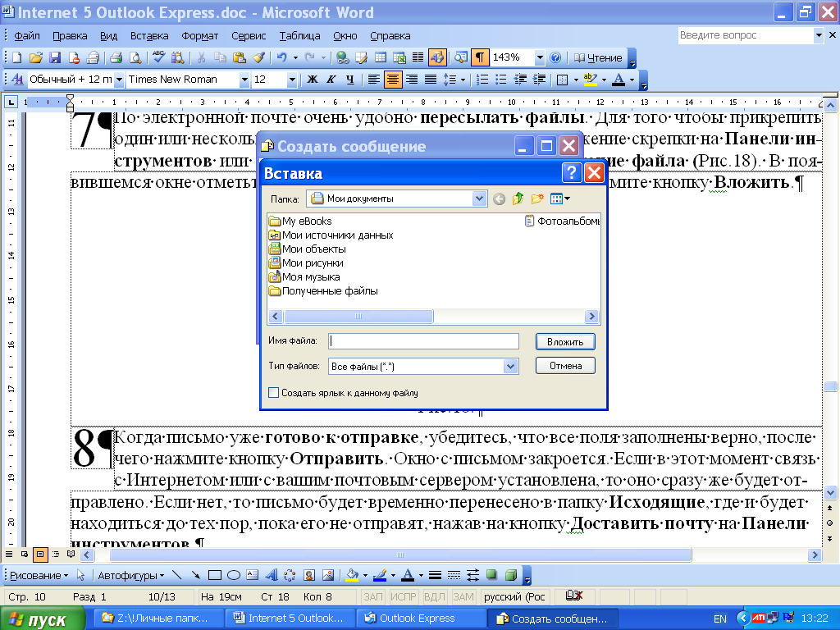Expand the highlight color dropdown arrow
840x630 pixels.
(604, 80)
